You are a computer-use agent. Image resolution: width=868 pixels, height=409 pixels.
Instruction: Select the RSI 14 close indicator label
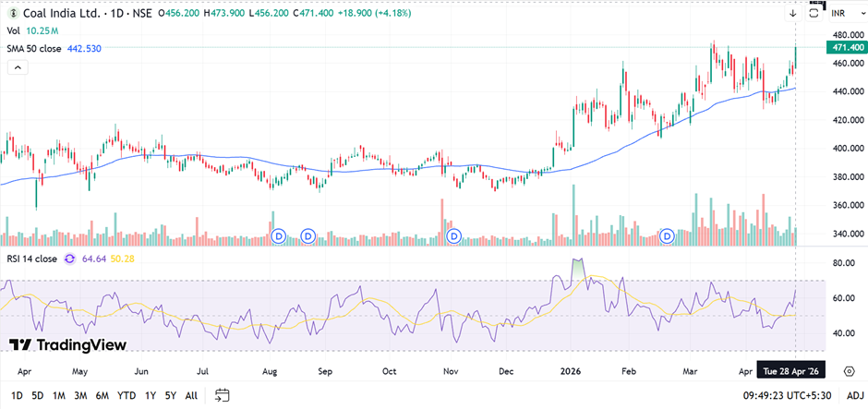33,259
